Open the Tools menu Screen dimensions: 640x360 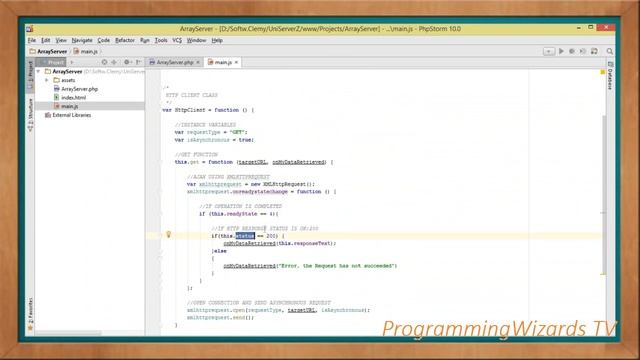point(161,40)
